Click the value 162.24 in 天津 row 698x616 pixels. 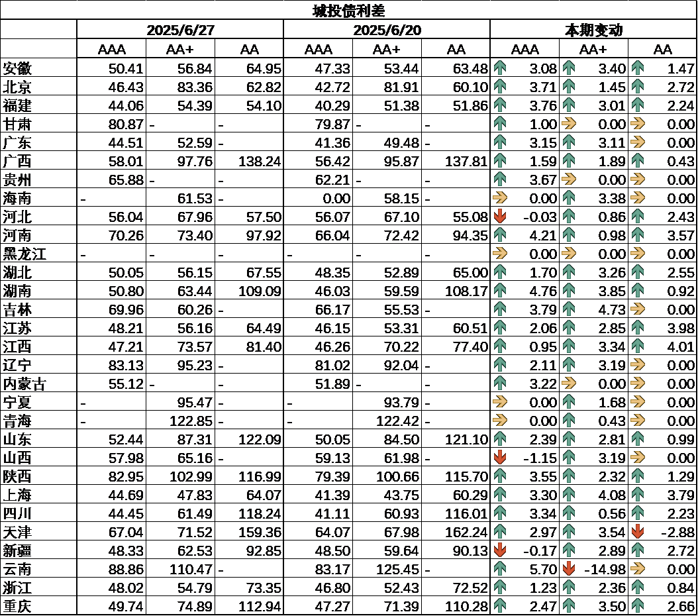click(x=466, y=532)
